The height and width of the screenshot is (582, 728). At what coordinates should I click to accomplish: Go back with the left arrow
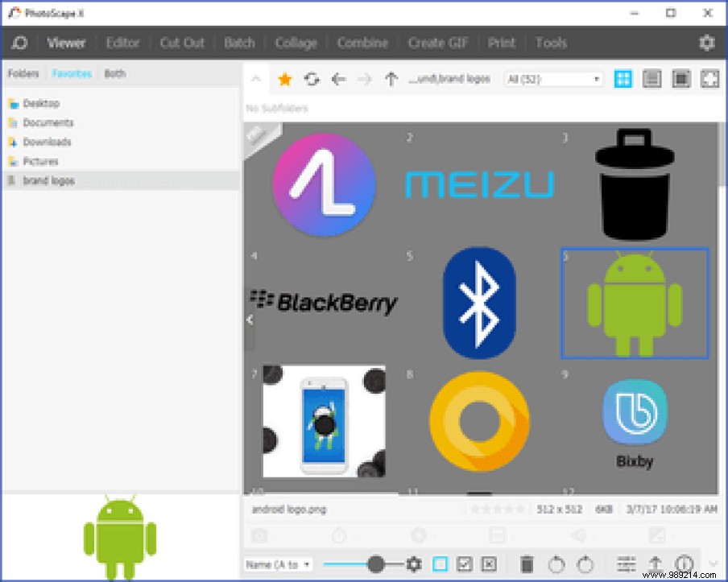point(338,79)
